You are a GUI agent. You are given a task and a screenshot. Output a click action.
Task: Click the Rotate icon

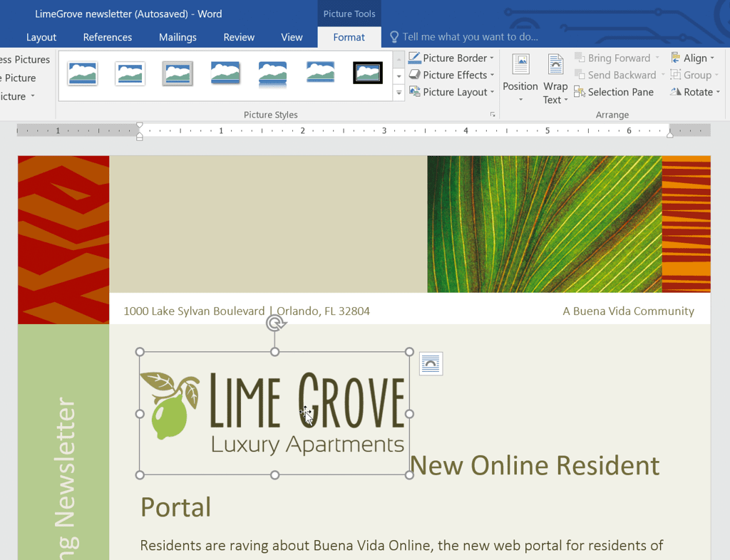pyautogui.click(x=674, y=91)
